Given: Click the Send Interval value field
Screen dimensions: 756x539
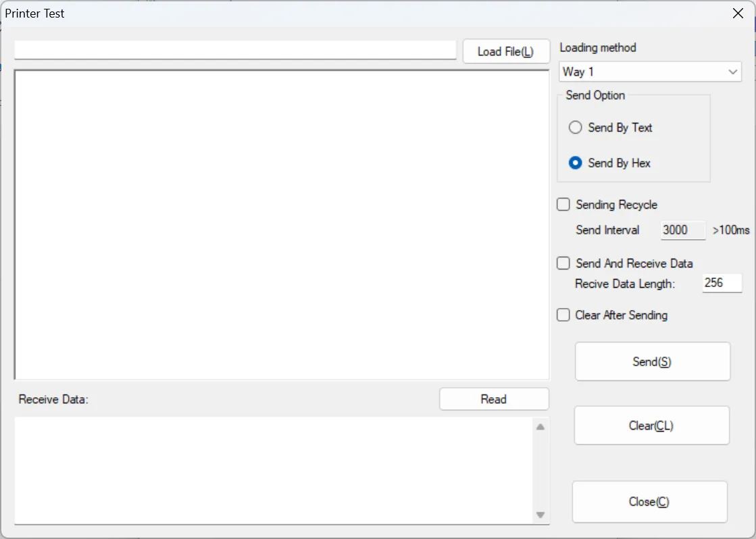Looking at the screenshot, I should point(682,230).
